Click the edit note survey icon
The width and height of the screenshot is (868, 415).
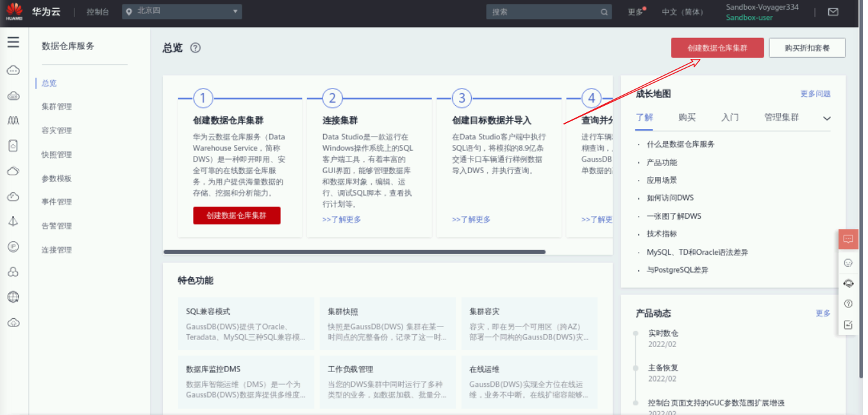848,325
